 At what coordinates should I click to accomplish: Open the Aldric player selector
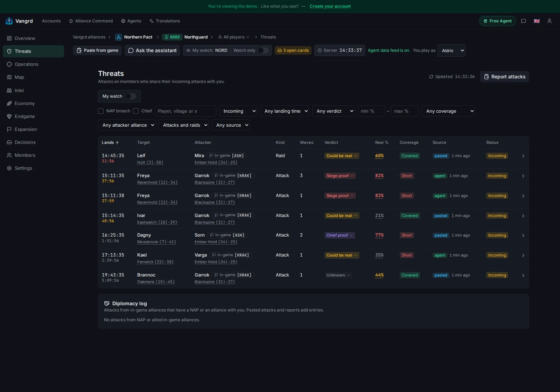click(x=451, y=50)
